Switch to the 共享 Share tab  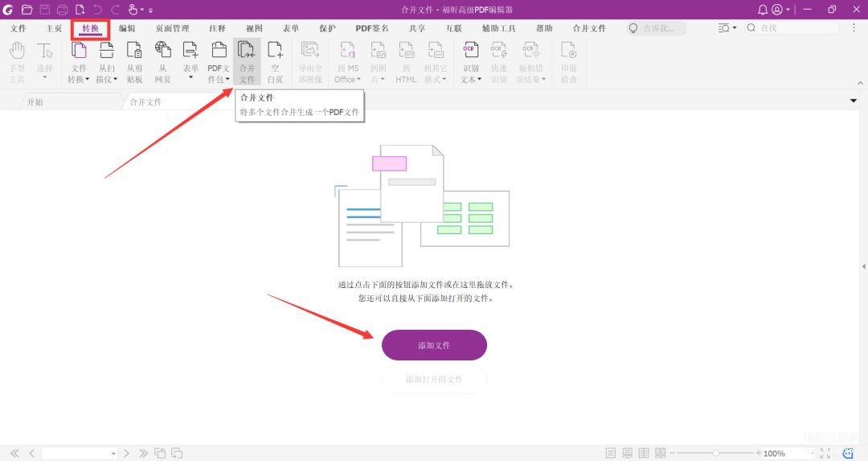(417, 28)
